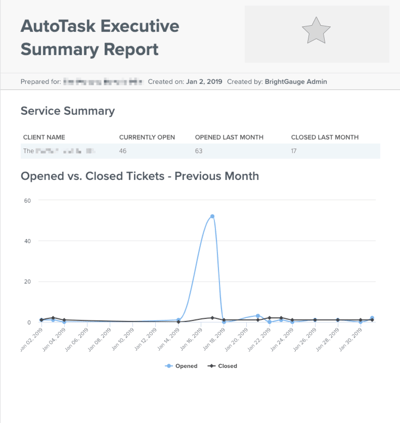Select the opened last month value 63
This screenshot has width=400, height=423.
pos(199,151)
